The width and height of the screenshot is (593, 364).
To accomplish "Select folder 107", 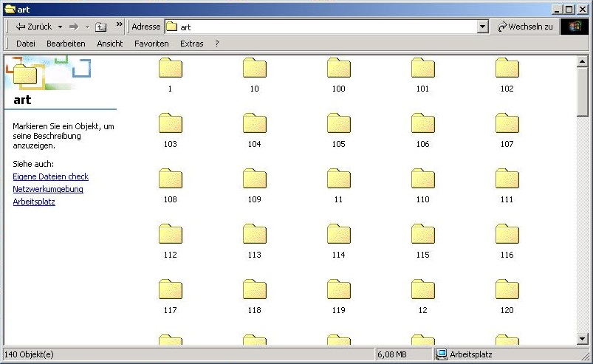I will pos(507,131).
